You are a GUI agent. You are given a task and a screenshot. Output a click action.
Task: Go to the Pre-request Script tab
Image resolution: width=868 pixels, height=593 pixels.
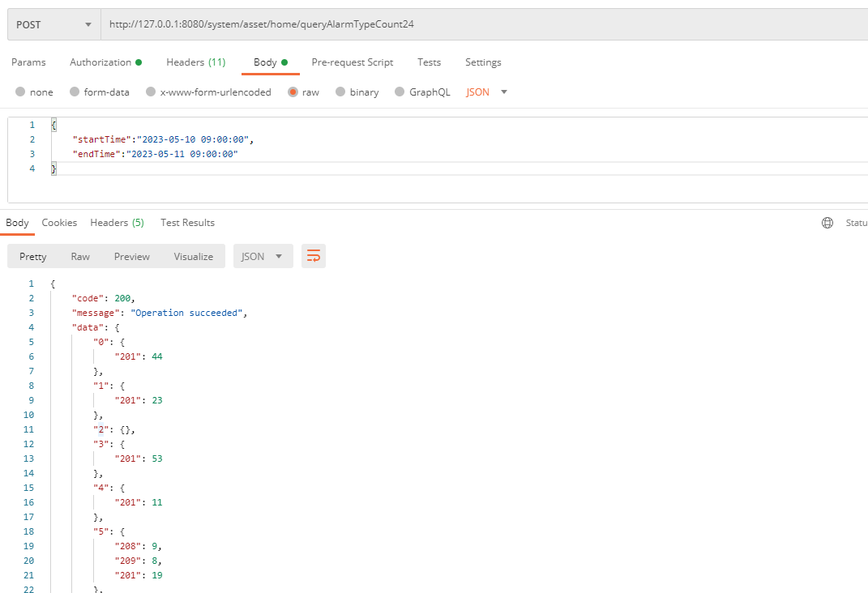coord(352,62)
